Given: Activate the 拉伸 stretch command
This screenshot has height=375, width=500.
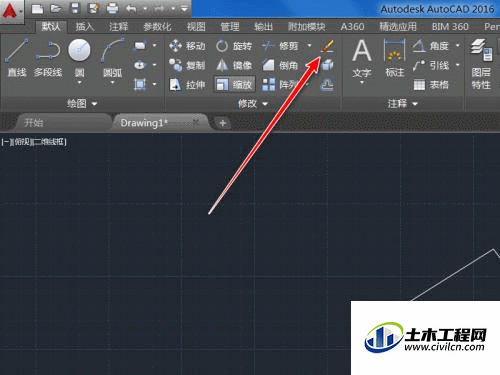Looking at the screenshot, I should (x=187, y=85).
